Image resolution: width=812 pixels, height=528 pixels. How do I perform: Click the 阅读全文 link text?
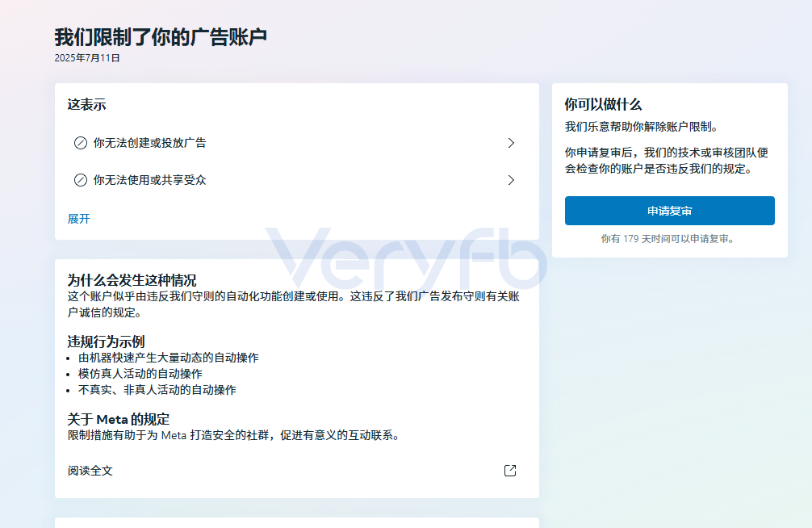90,471
